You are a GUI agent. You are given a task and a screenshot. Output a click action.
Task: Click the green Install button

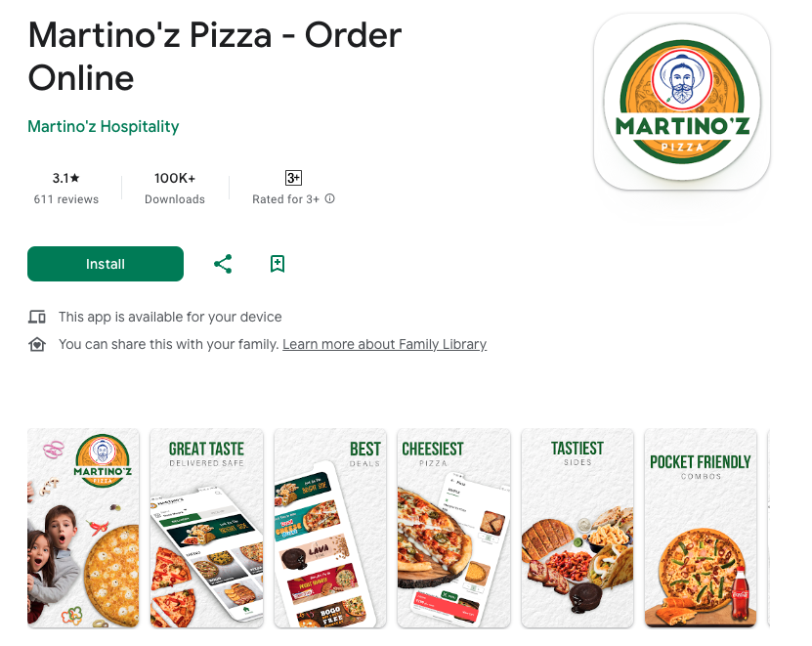106,264
